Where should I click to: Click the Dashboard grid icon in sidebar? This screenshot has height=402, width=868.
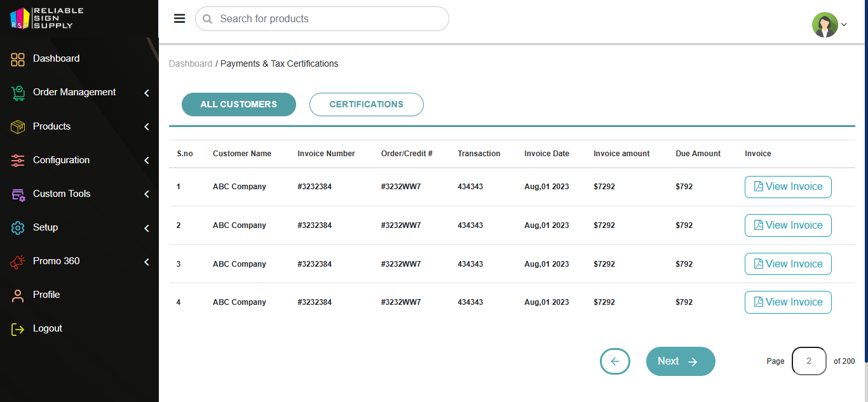click(18, 59)
